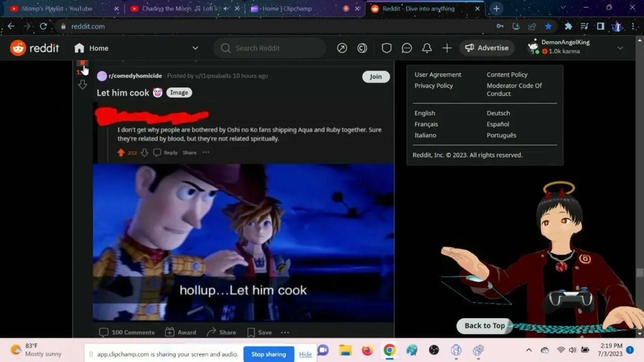Switch language to English
644x362 pixels.
[x=425, y=113]
